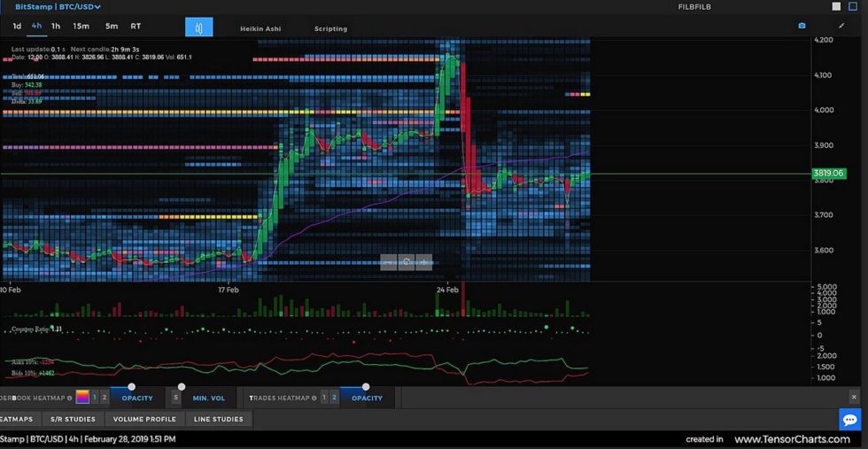The height and width of the screenshot is (449, 868).
Task: Click the Delta: 33.69 readout
Action: coord(27,101)
